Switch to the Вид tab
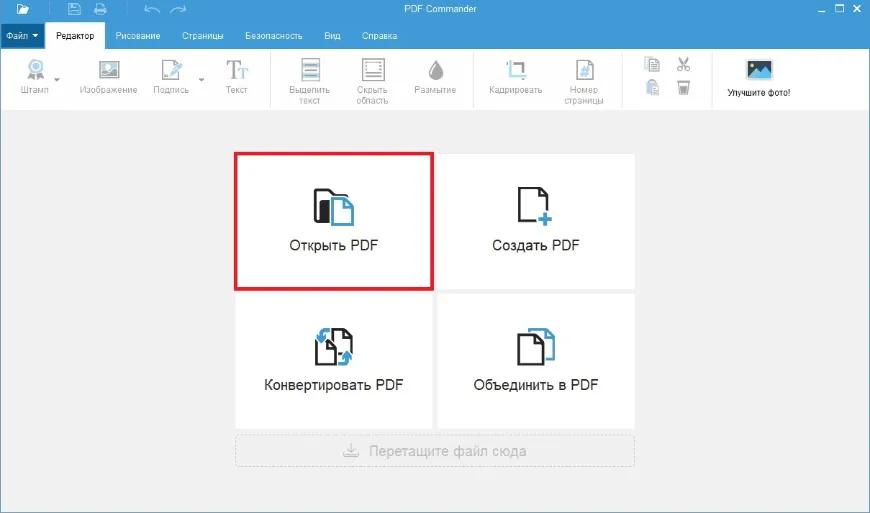 pyautogui.click(x=332, y=35)
